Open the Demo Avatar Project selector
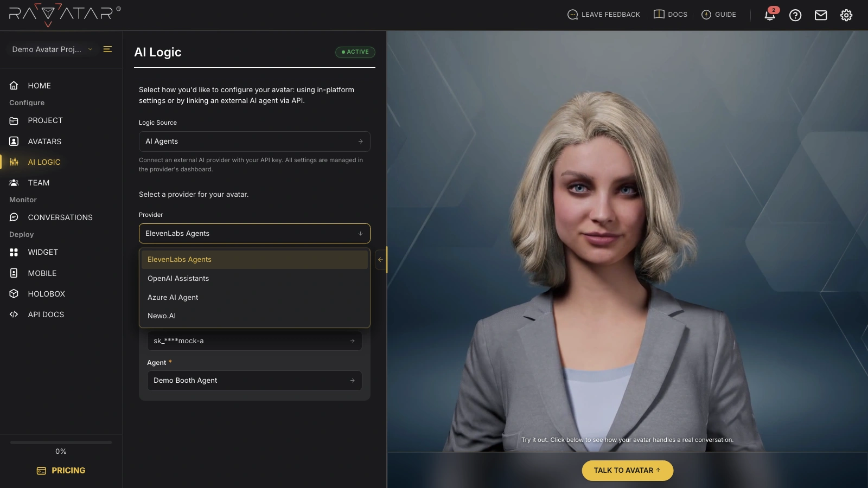Viewport: 868px width, 488px height. pyautogui.click(x=52, y=49)
